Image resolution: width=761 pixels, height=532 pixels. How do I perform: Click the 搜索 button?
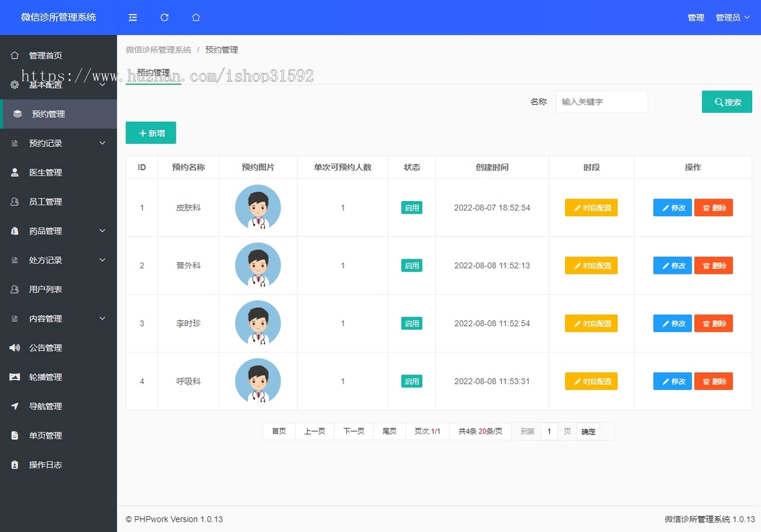[x=727, y=102]
